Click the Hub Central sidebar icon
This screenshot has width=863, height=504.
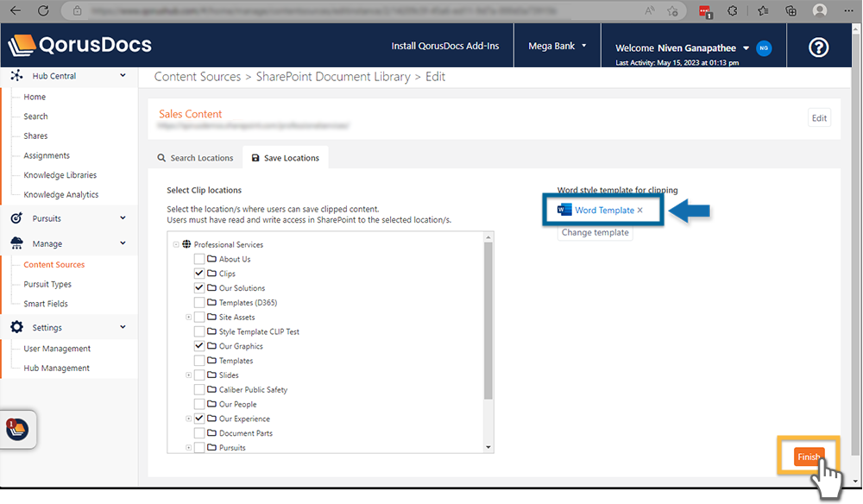coord(18,75)
